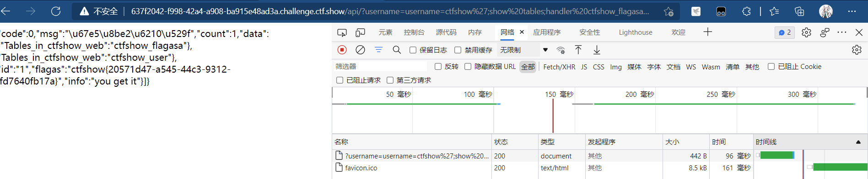Activate the inspect element picker

pyautogui.click(x=342, y=32)
